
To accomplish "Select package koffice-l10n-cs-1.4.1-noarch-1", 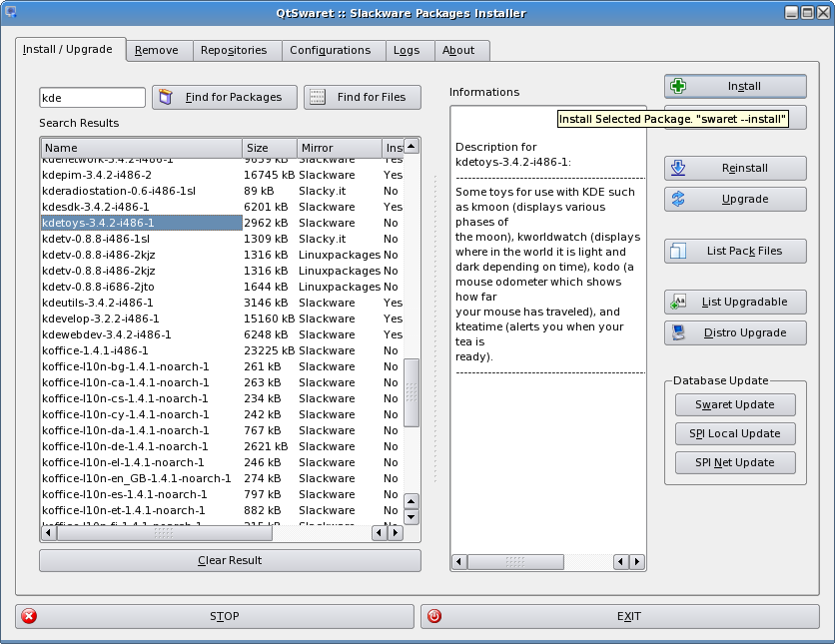I will click(x=125, y=398).
